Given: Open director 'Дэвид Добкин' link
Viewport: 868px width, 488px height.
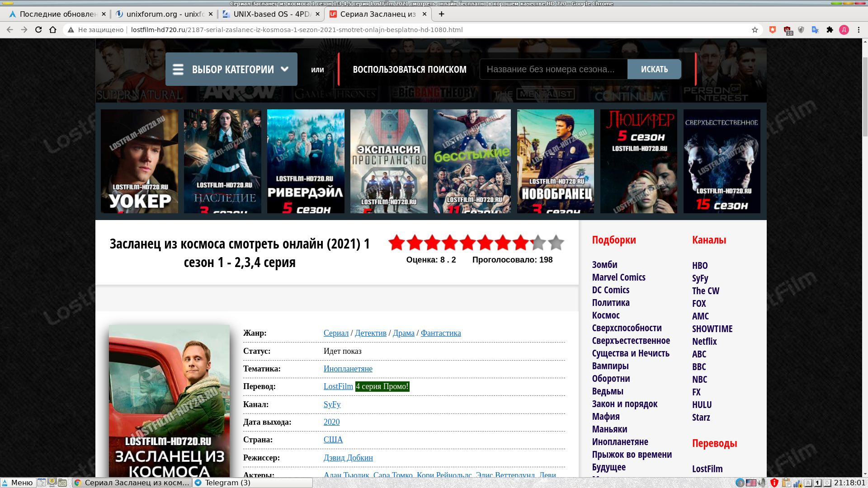Looking at the screenshot, I should coord(348,458).
